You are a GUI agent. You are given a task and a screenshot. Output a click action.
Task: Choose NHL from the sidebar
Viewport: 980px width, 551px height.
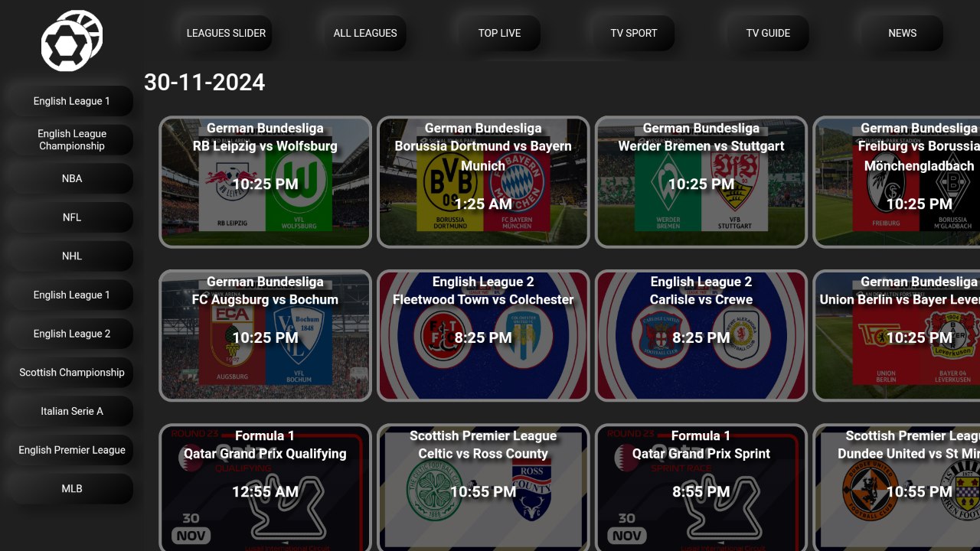point(72,256)
